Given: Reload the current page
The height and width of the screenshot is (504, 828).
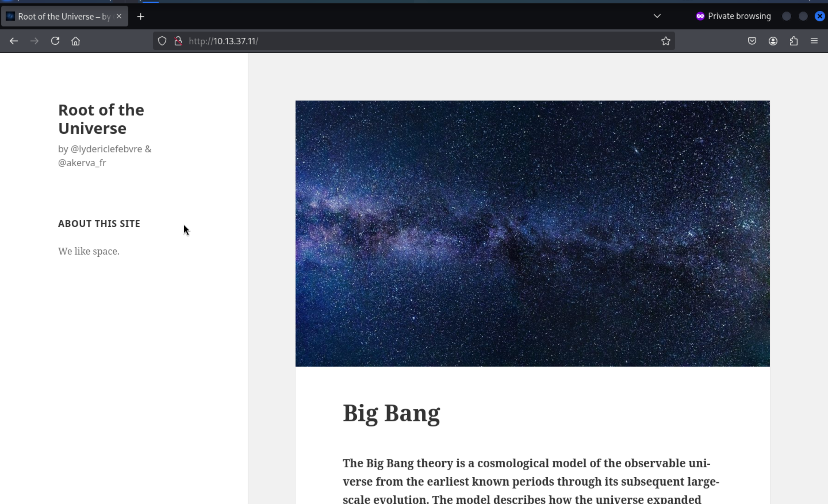Looking at the screenshot, I should pyautogui.click(x=55, y=41).
